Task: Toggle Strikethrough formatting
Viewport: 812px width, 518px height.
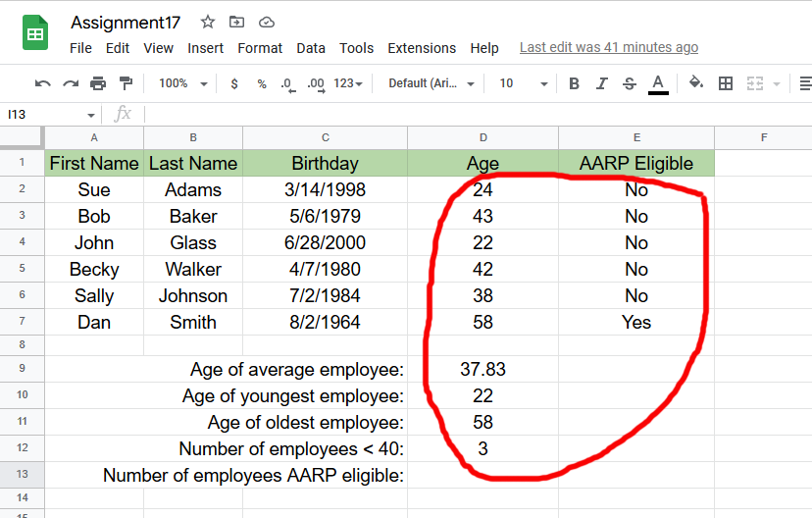Action: [630, 83]
